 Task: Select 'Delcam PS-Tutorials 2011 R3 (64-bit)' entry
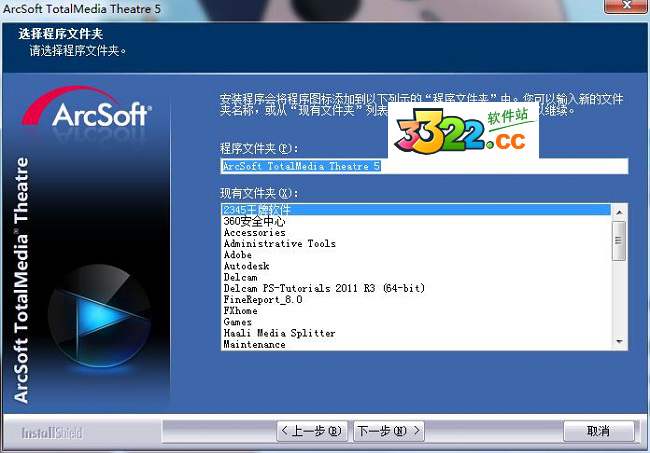click(x=416, y=288)
